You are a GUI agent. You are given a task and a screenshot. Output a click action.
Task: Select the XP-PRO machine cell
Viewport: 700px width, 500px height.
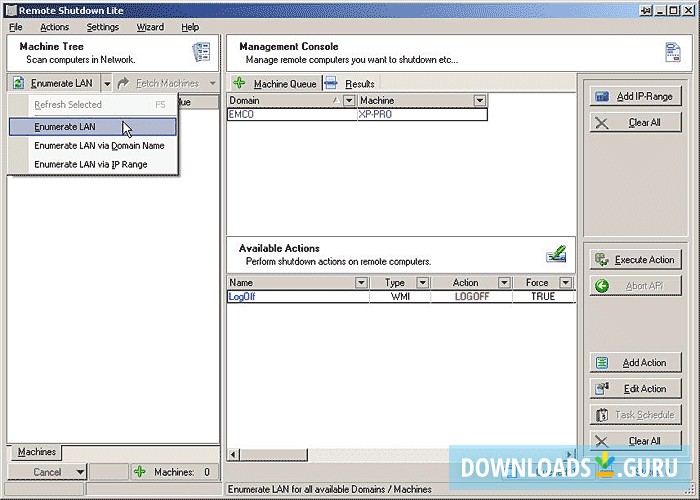(x=422, y=115)
